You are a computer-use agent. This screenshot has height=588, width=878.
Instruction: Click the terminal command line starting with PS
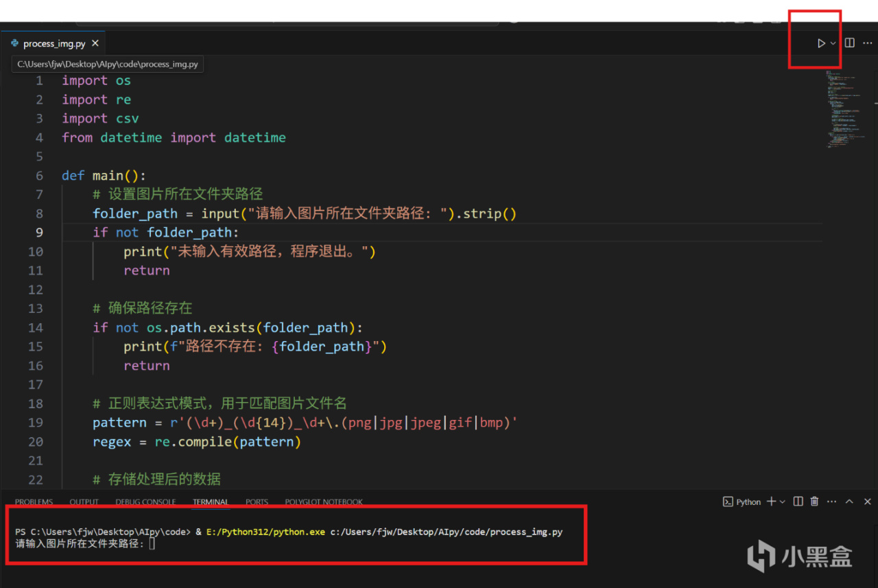click(x=289, y=532)
